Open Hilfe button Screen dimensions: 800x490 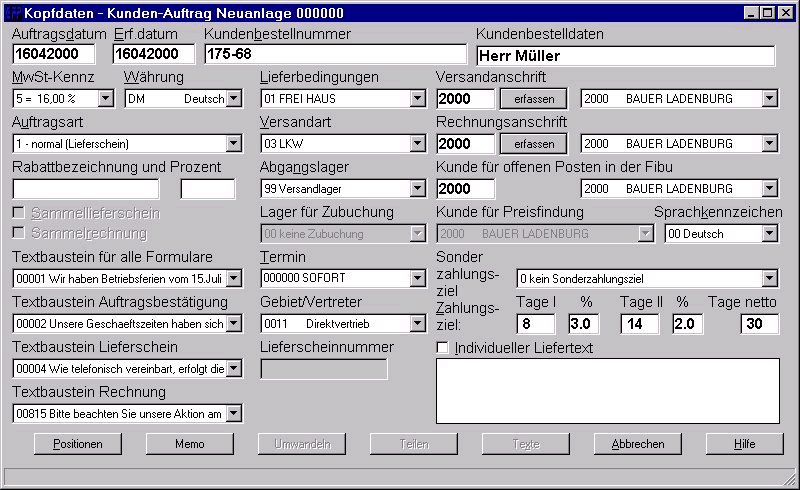tap(744, 444)
